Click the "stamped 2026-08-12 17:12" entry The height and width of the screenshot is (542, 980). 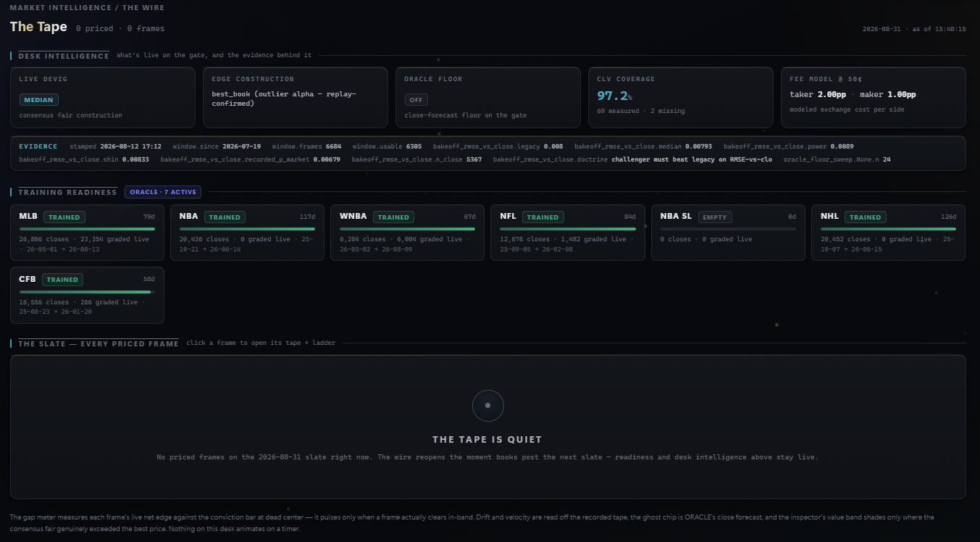[116, 146]
